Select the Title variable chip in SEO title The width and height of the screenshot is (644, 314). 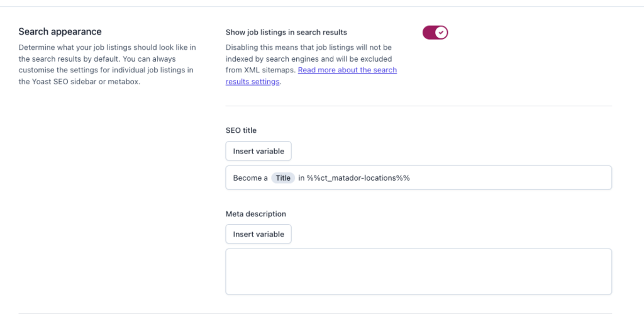click(283, 178)
